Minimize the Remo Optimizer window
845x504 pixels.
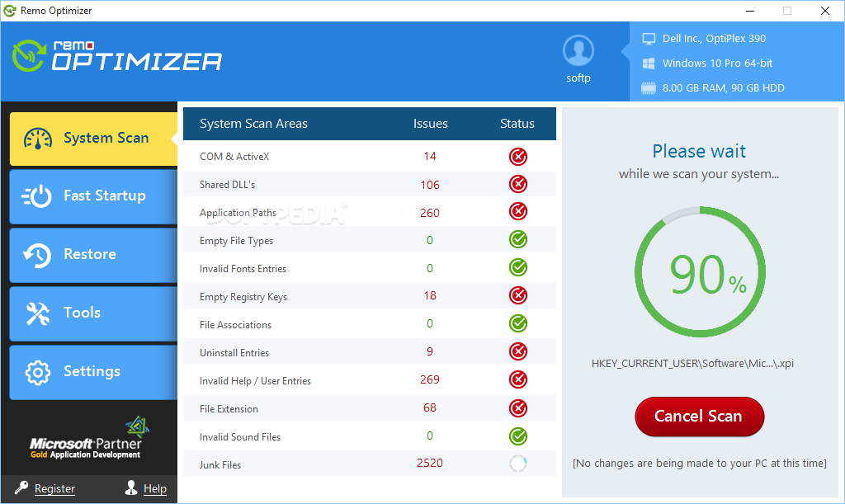[x=749, y=11]
